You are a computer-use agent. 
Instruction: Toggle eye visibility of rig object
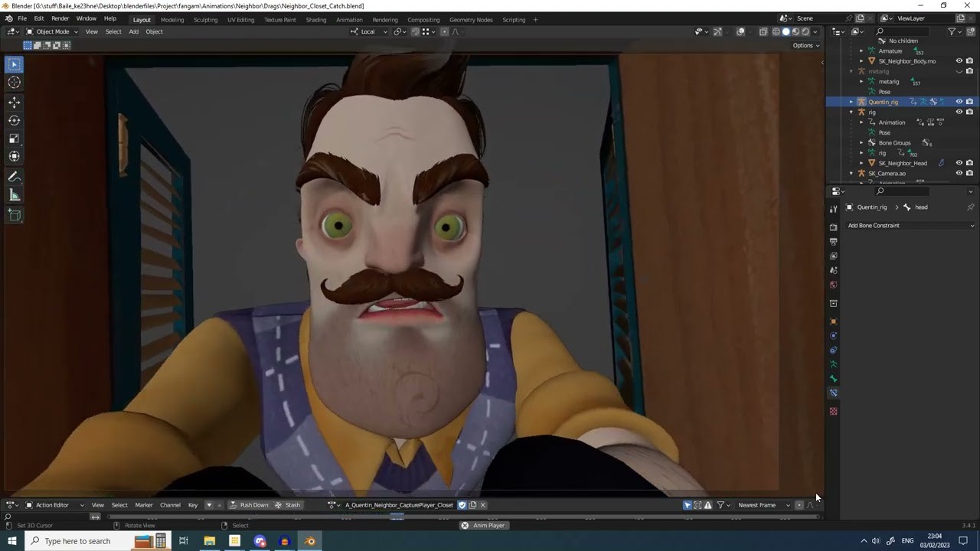point(959,112)
